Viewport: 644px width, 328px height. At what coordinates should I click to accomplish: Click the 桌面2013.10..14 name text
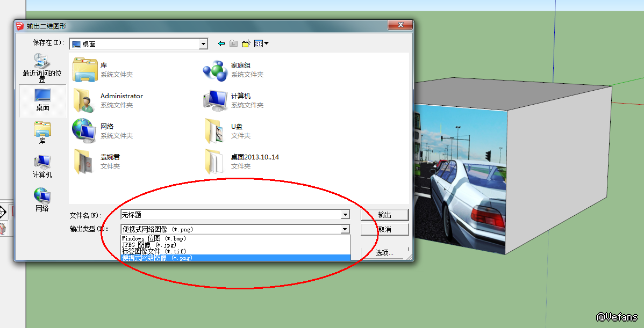tap(255, 157)
